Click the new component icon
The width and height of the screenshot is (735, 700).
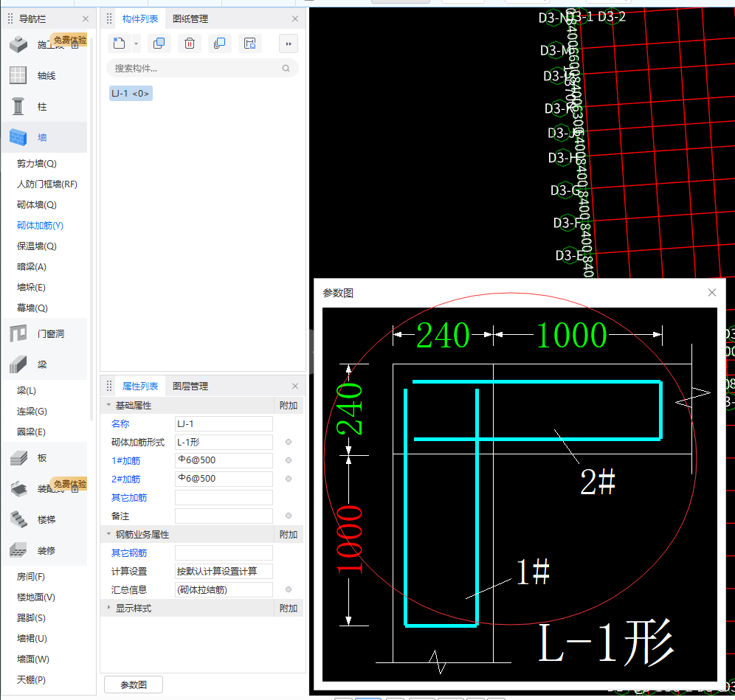(x=119, y=44)
